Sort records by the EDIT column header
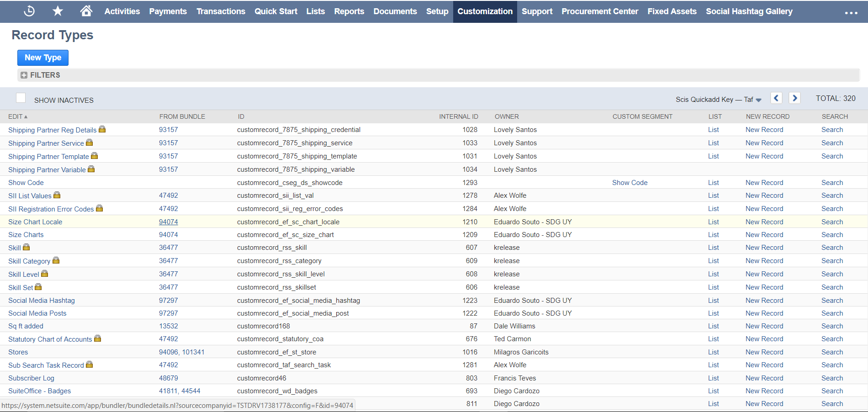This screenshot has height=412, width=868. (x=15, y=116)
